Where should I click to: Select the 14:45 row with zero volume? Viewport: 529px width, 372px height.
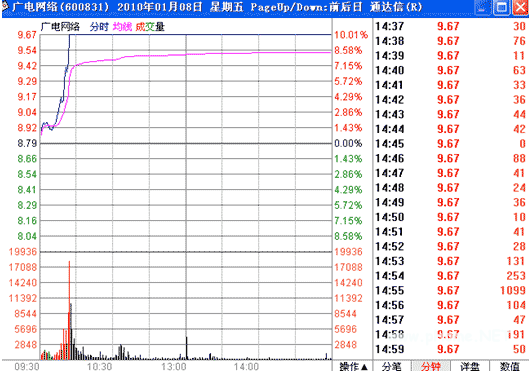[450, 144]
